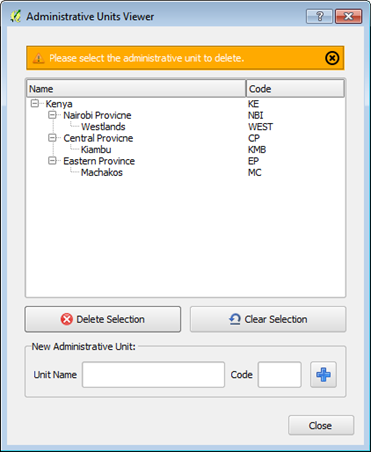Click the WEST code cell
Screen dimensions: 371x452
pos(261,127)
